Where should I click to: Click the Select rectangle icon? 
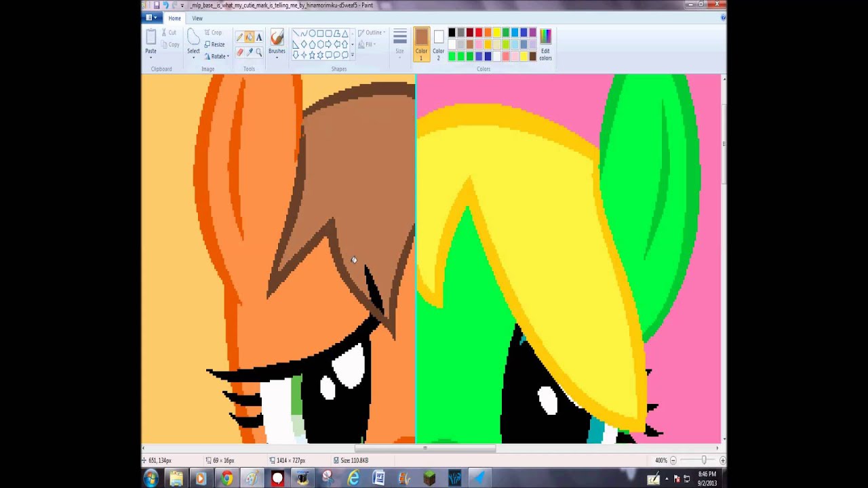193,37
